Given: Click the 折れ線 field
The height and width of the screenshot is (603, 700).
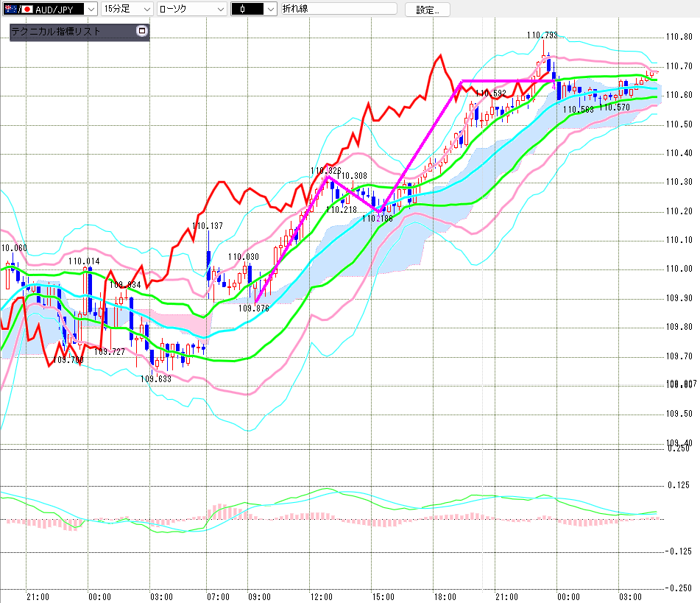Looking at the screenshot, I should 339,9.
